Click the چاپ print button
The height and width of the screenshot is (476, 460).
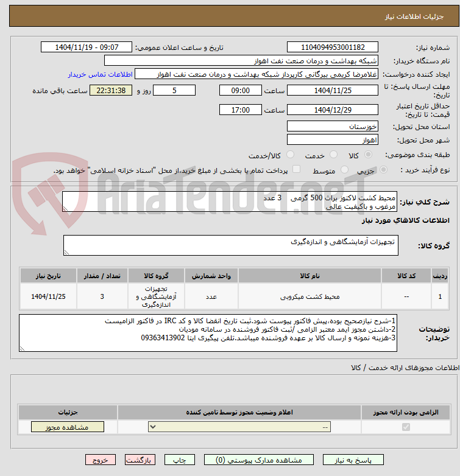[180, 460]
